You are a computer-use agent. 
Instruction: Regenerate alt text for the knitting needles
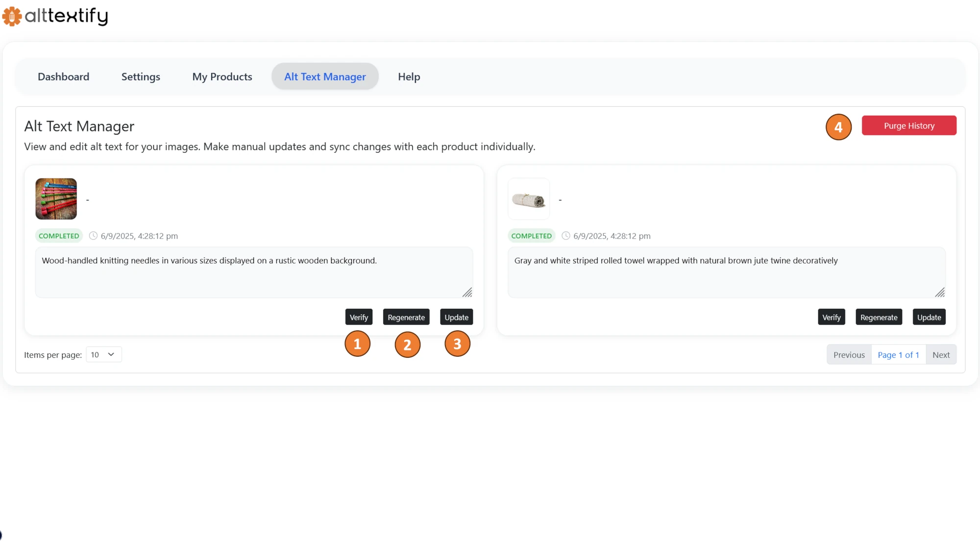[406, 317]
